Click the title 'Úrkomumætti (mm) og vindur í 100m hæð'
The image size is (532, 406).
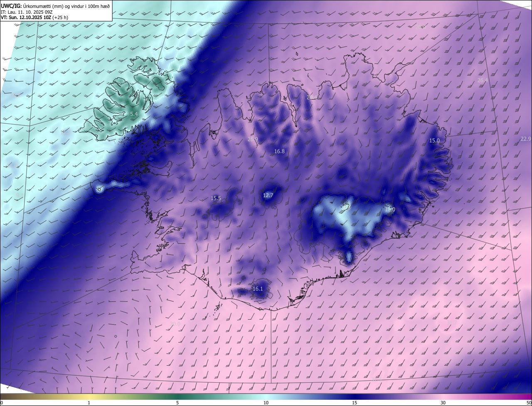coord(66,6)
